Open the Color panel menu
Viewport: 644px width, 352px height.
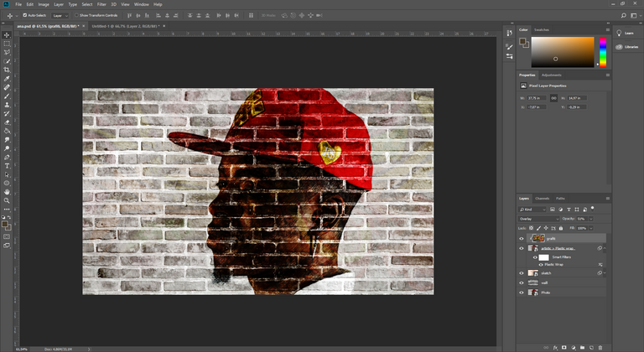[607, 29]
